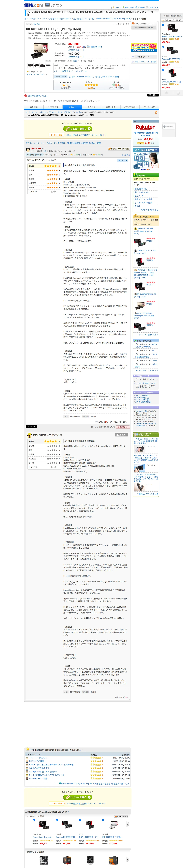Screen dimensions: 183x868
Task: Toggle ASUS DUAL-RX9060XT-16G checkbox in side panel
Action: tap(163, 70)
